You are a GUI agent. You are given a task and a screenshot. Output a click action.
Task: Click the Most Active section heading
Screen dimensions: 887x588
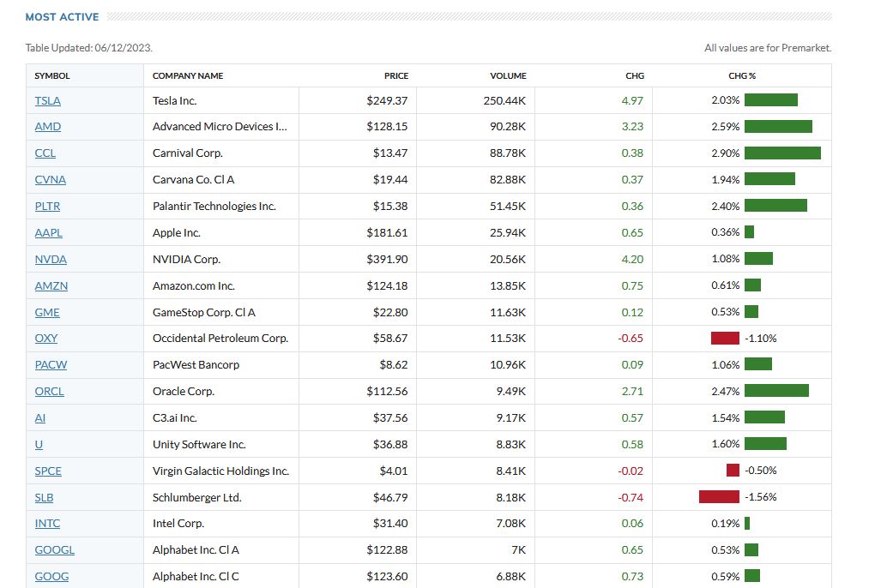click(62, 17)
